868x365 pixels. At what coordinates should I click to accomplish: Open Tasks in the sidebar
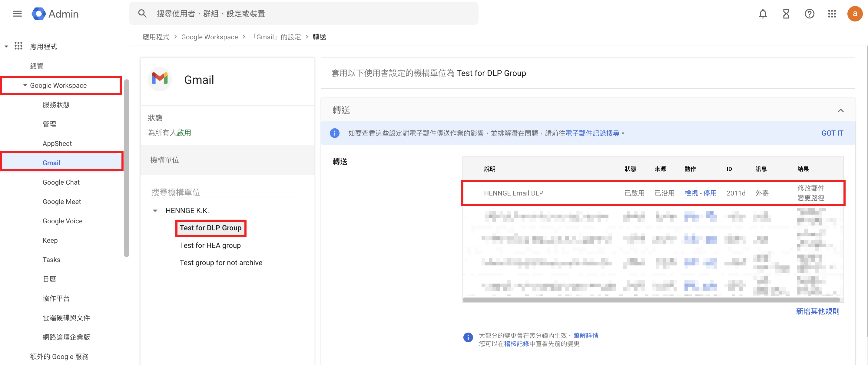pyautogui.click(x=51, y=260)
